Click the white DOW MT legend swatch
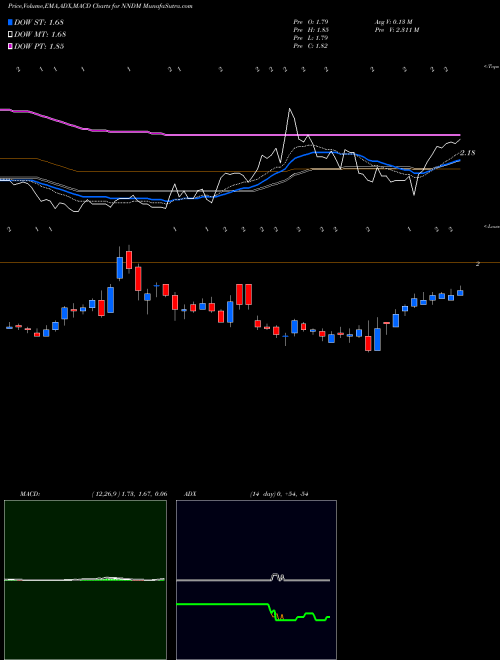 (11, 34)
